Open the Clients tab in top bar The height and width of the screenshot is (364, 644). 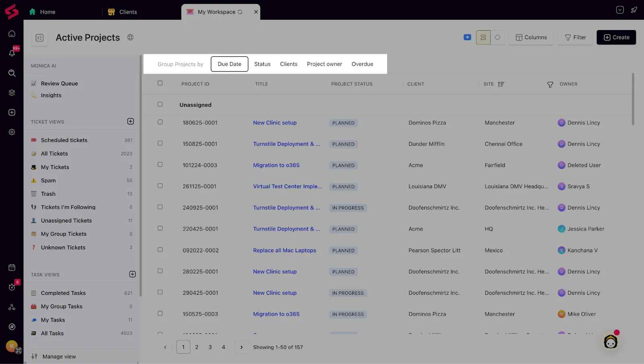[x=123, y=12]
